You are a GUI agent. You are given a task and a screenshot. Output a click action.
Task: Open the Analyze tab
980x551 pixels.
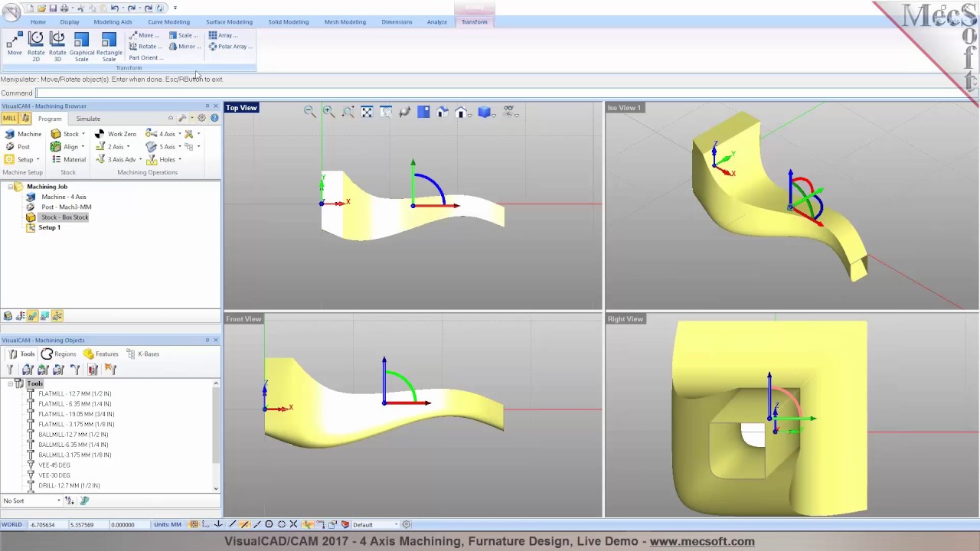pyautogui.click(x=437, y=22)
